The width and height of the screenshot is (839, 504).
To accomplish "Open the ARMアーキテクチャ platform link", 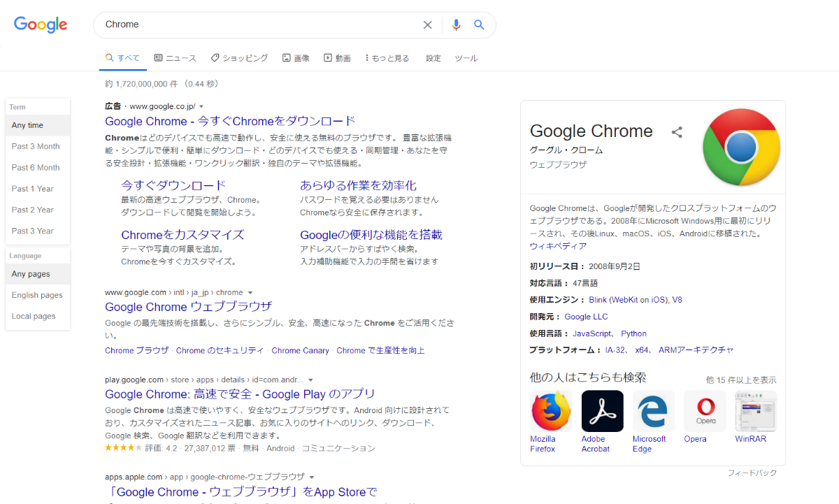I will point(696,350).
